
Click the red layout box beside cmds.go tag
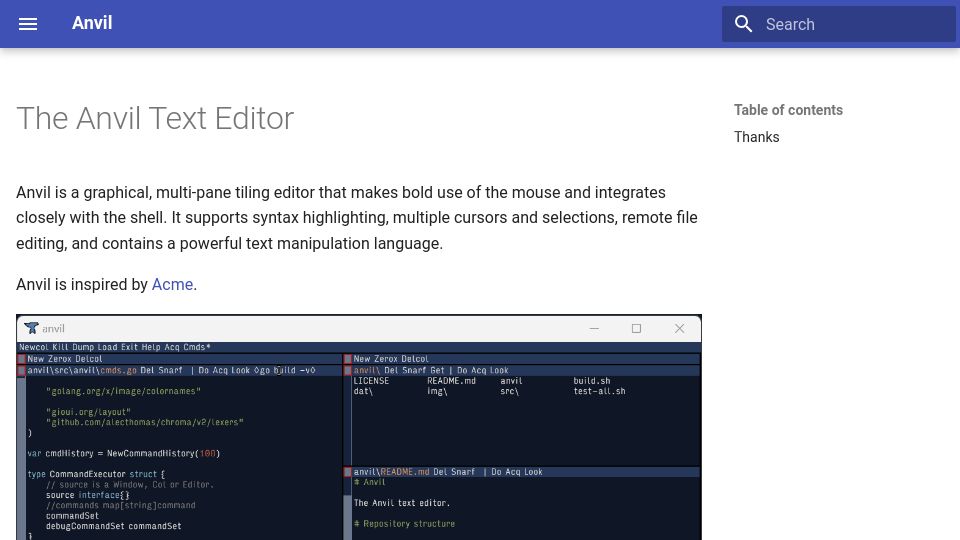tap(21, 370)
